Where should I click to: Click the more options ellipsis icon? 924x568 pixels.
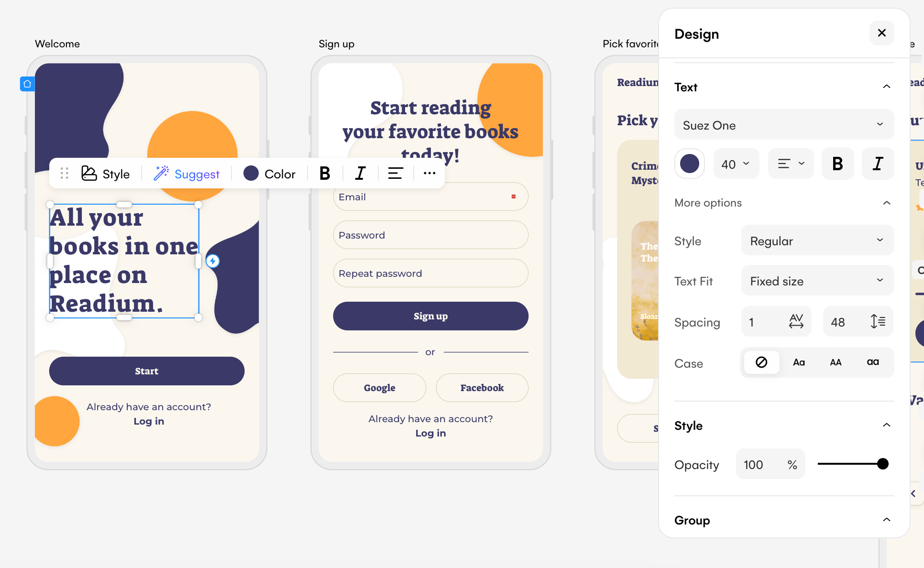[429, 174]
